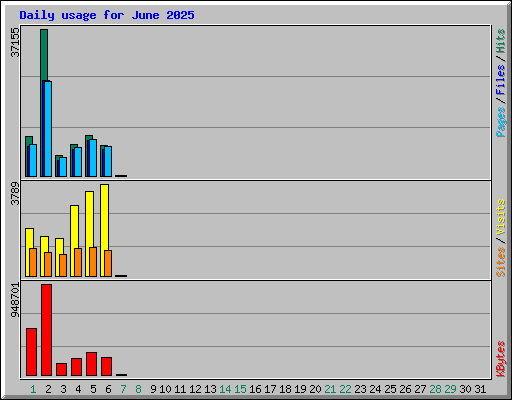Image resolution: width=512 pixels, height=400 pixels.
Task: Click green weekend day label 21
Action: pyautogui.click(x=330, y=389)
